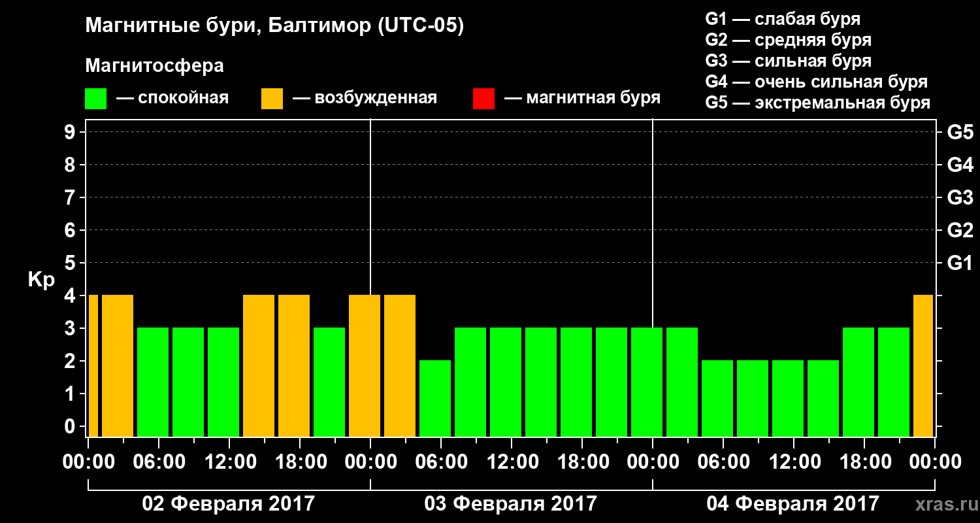Click the very first '00:00' label at chart start

[x=88, y=462]
